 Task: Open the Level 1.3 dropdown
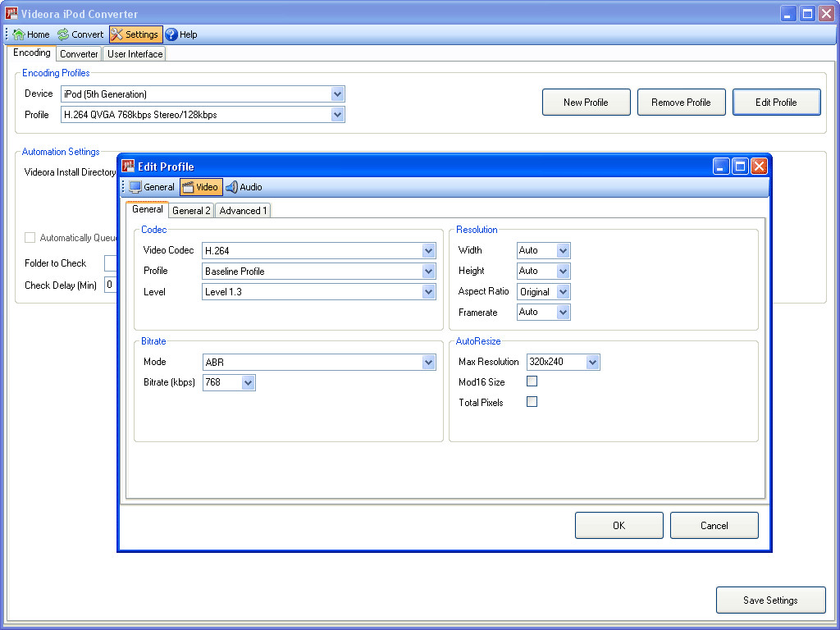428,292
